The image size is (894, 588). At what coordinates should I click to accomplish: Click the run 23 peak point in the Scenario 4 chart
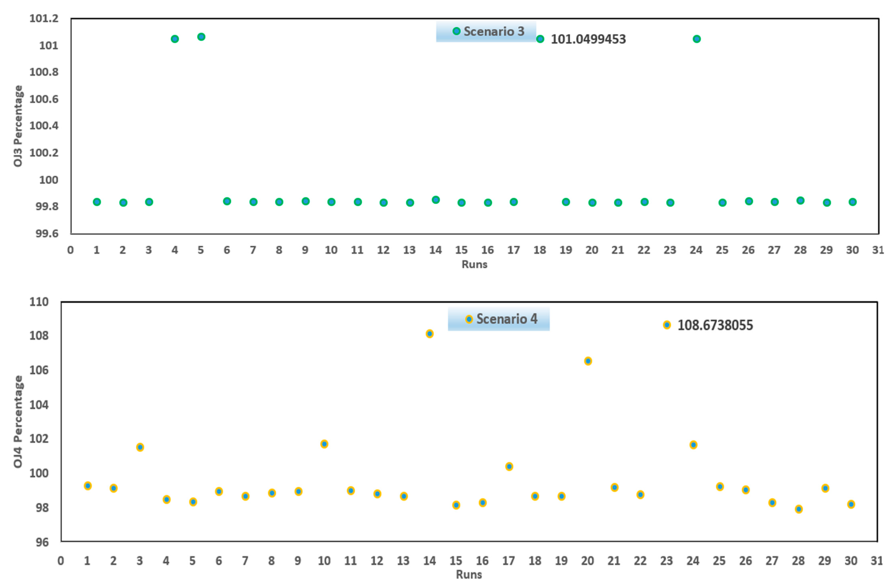tap(667, 325)
